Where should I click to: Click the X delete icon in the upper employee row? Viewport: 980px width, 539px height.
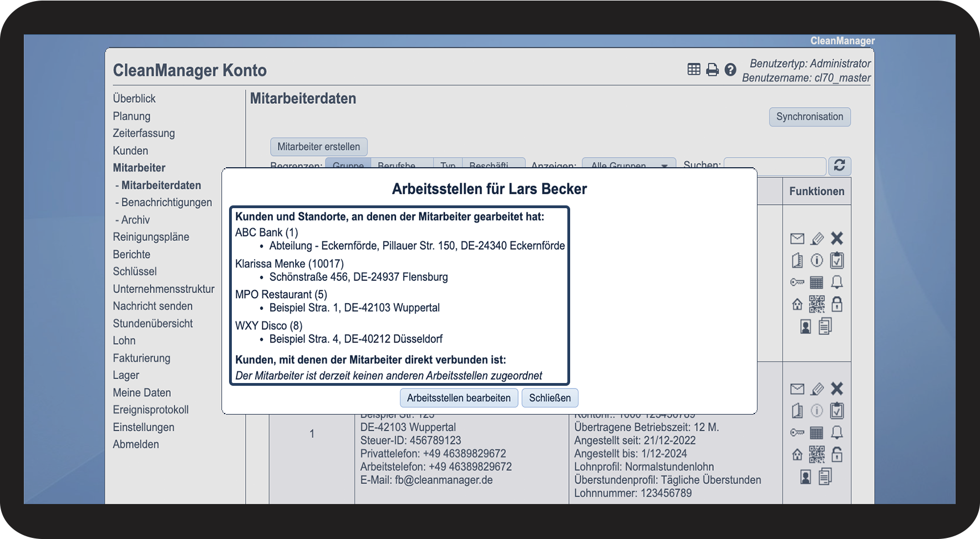click(x=837, y=239)
